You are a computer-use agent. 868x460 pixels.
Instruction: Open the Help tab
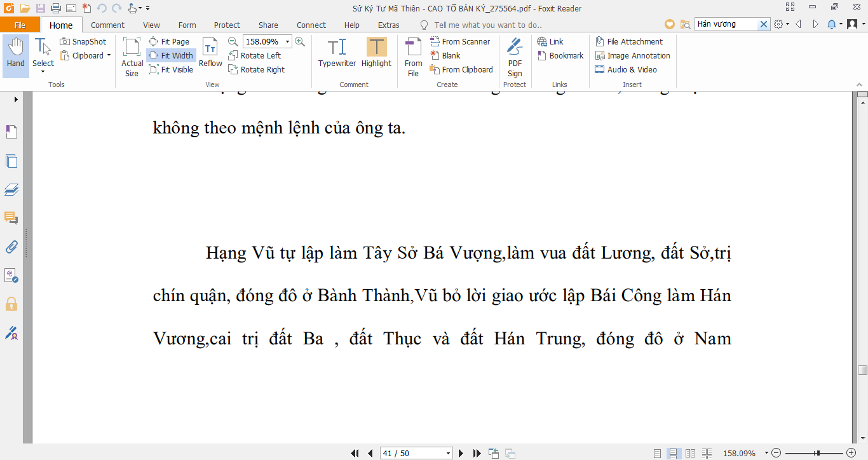tap(351, 25)
